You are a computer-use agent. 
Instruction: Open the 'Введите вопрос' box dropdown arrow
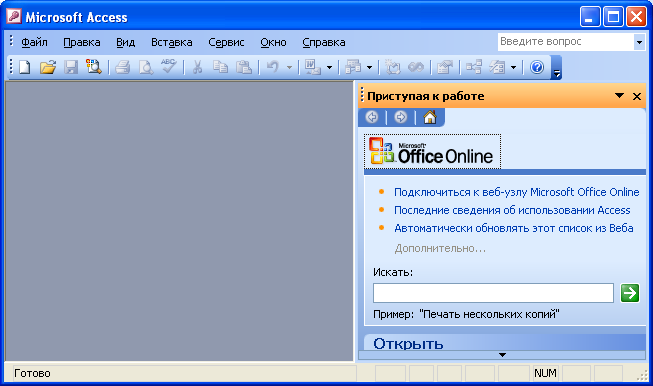[x=639, y=42]
